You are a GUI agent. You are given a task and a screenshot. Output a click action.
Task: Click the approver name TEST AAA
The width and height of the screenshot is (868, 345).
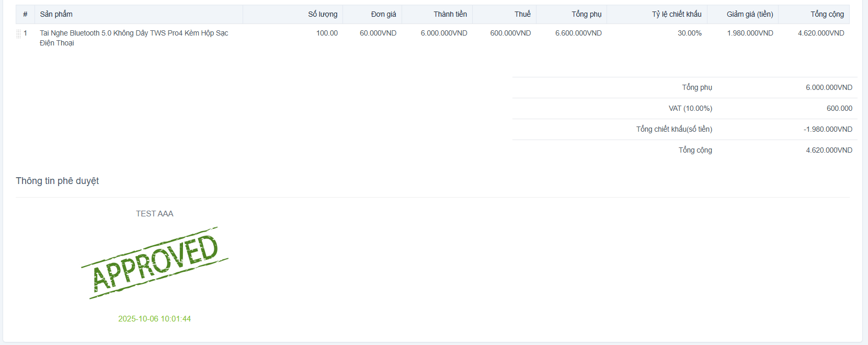154,214
